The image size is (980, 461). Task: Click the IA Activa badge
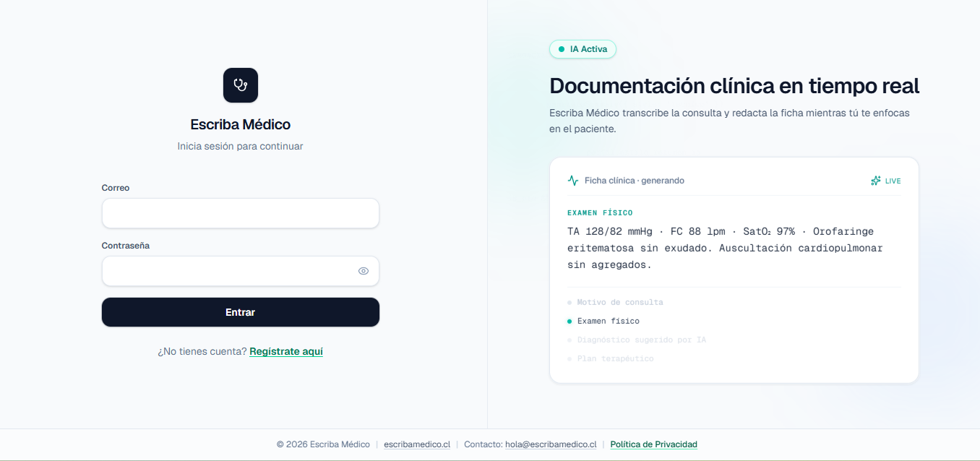pos(583,49)
